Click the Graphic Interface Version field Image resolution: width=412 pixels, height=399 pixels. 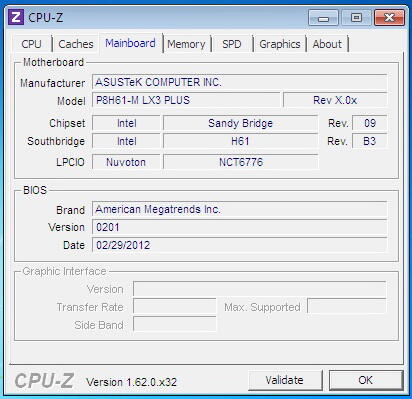point(260,289)
